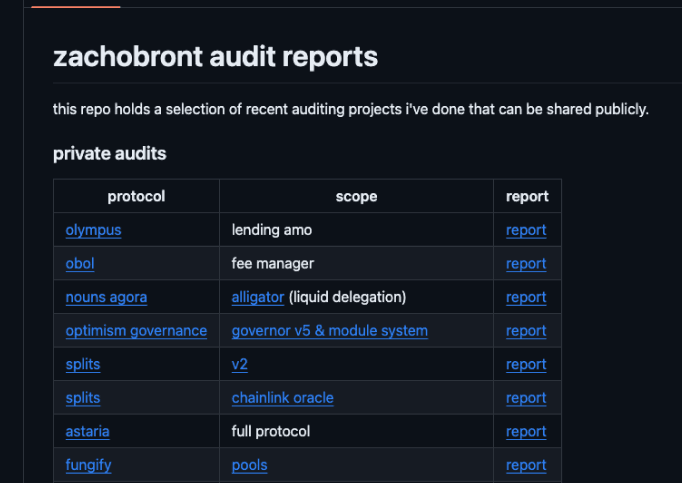The height and width of the screenshot is (483, 682).
Task: Open report for splits chainlink oracle
Action: point(526,397)
